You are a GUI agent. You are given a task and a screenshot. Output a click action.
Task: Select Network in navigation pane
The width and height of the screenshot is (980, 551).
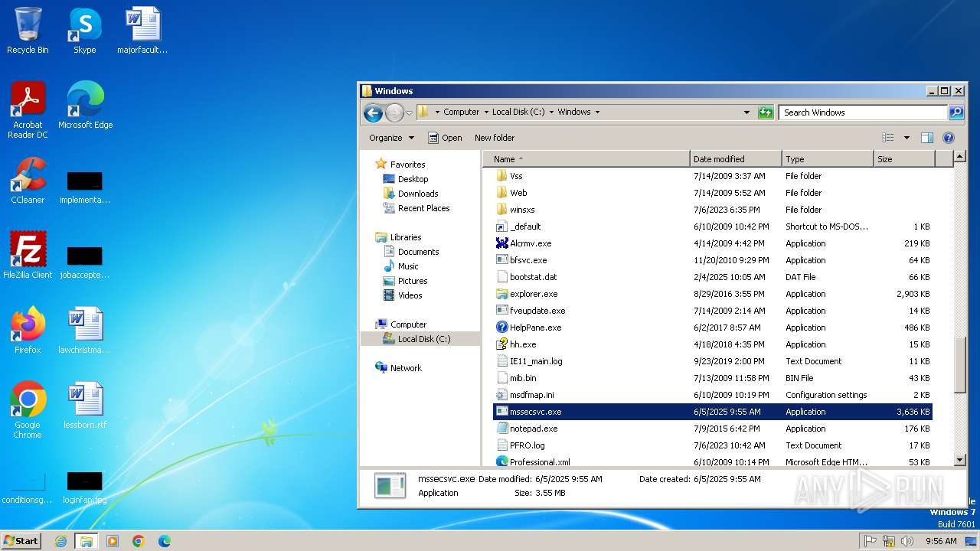tap(406, 368)
